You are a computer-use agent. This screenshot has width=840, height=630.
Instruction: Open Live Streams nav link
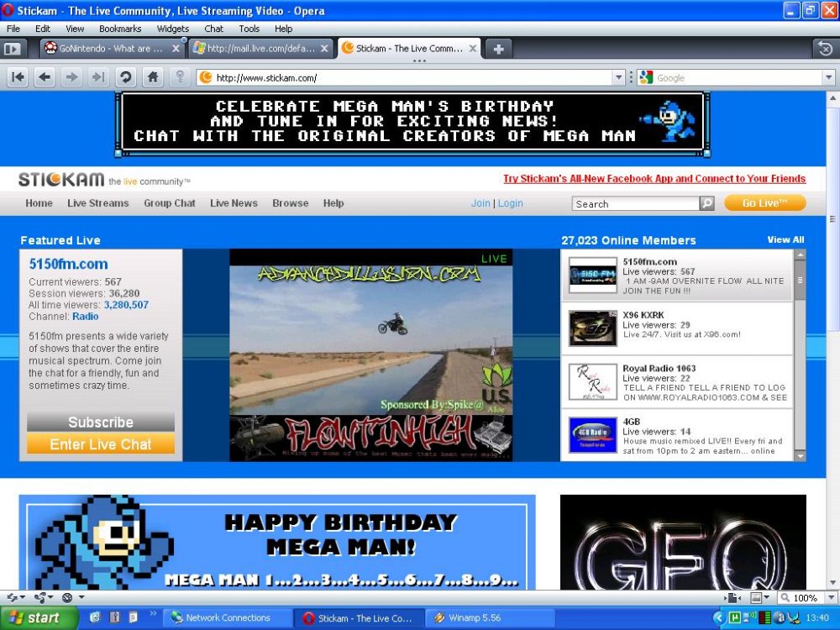click(98, 203)
